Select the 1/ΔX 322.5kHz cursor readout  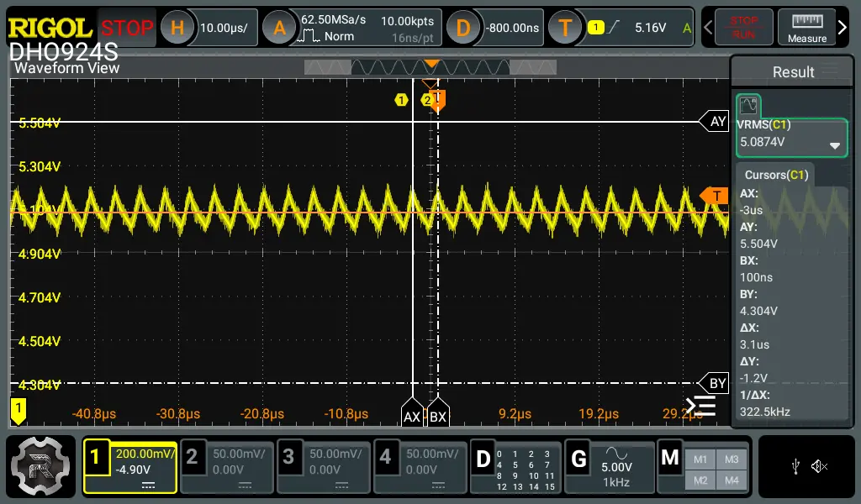[765, 403]
